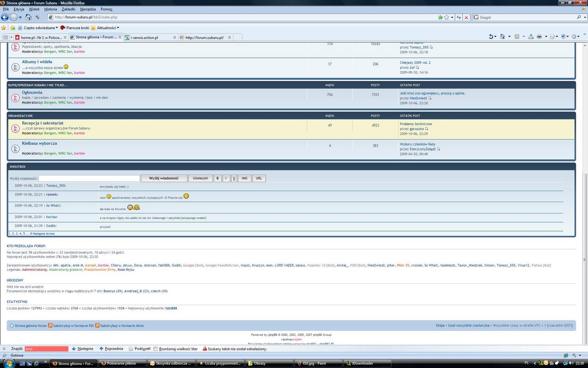Viewport: 588px width, 368px height.
Task: Click the vertical page scrollbar thumb
Action: (584, 258)
